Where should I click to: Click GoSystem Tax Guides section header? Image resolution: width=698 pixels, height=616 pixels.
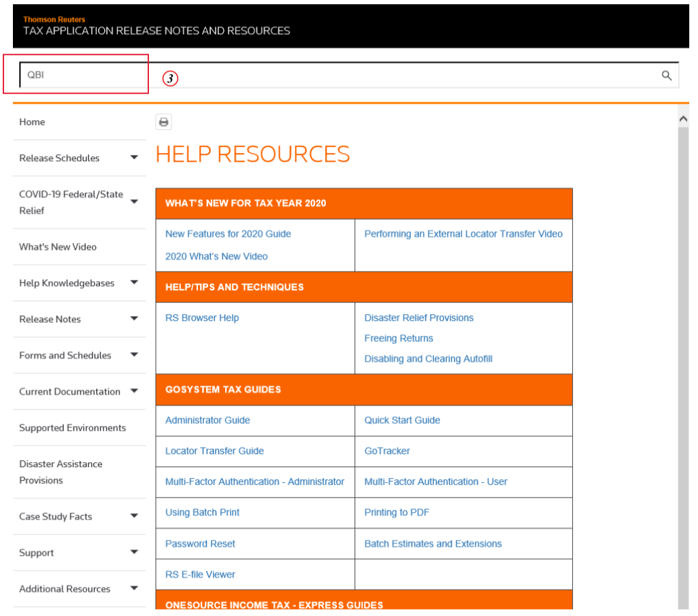[223, 390]
